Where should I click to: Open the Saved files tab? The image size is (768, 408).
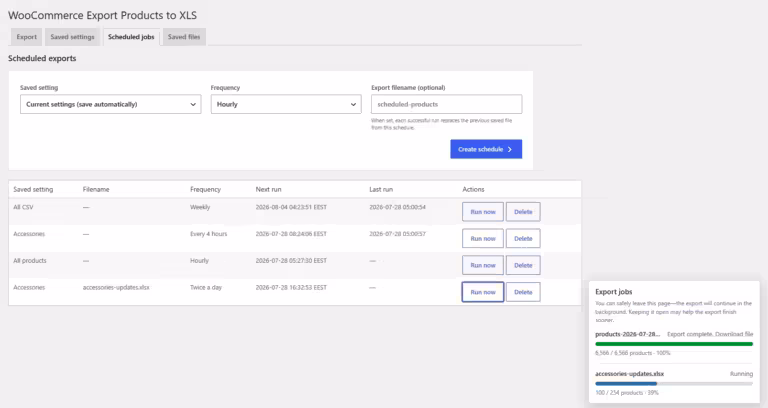(184, 37)
